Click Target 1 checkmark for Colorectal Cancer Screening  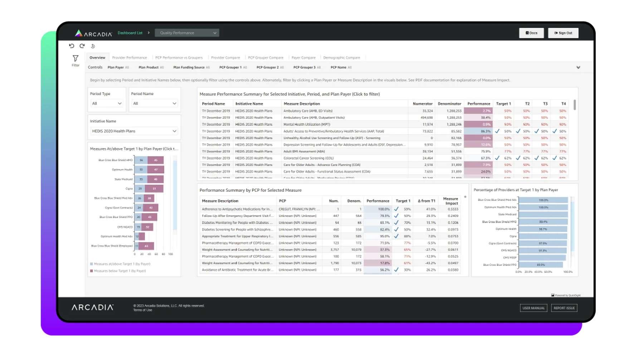(497, 158)
